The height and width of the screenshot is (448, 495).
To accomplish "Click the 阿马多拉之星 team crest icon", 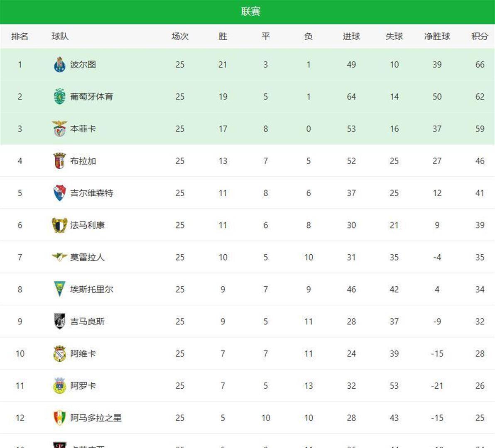I will pos(59,418).
